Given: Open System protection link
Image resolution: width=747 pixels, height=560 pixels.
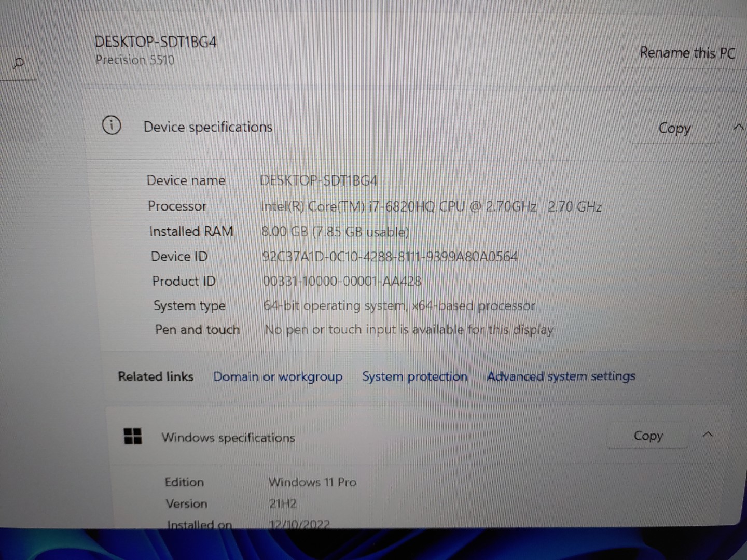Looking at the screenshot, I should (414, 376).
